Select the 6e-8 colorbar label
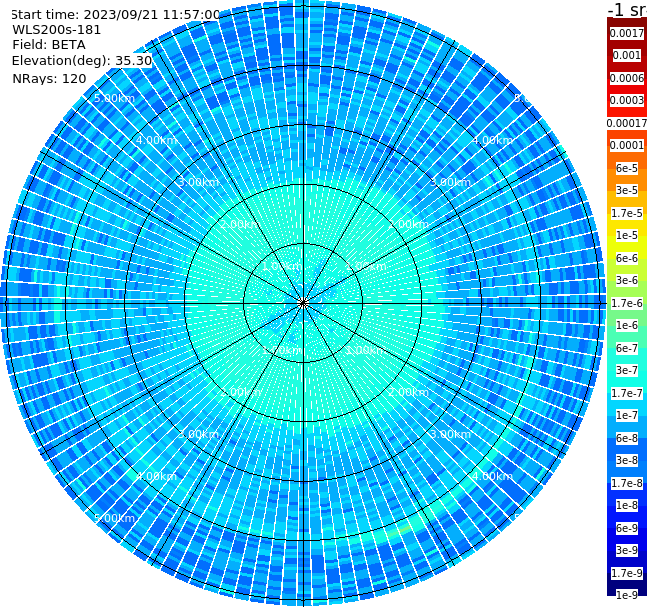The width and height of the screenshot is (647, 607). [627, 438]
